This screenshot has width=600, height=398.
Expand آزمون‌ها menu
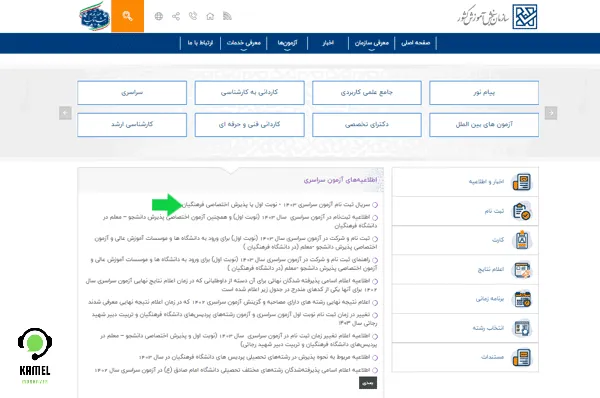coord(287,43)
